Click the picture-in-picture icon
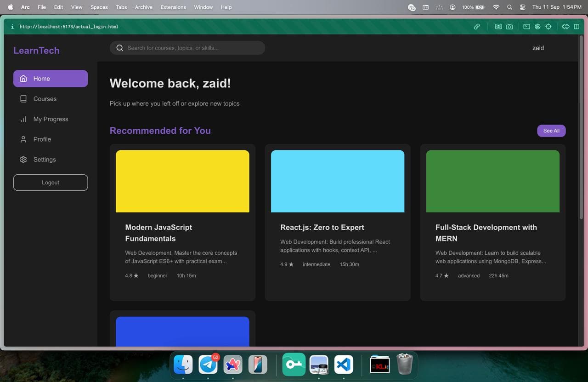The height and width of the screenshot is (382, 588). [498, 27]
